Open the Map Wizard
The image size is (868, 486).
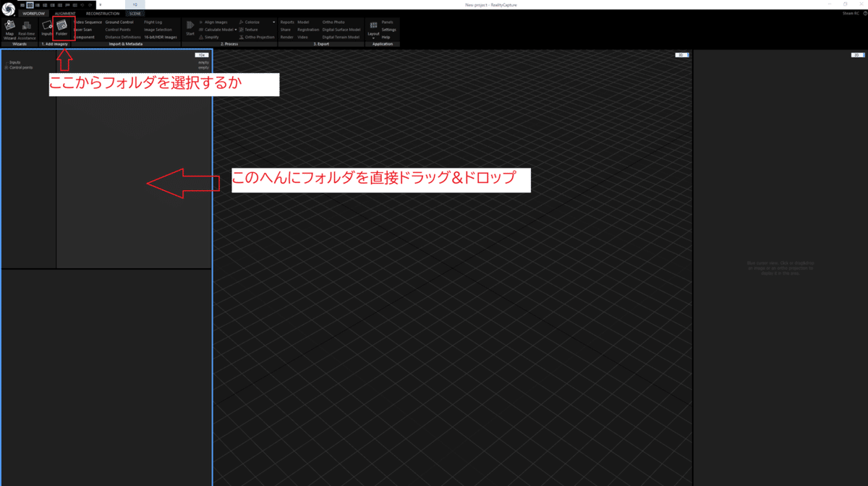coord(9,29)
